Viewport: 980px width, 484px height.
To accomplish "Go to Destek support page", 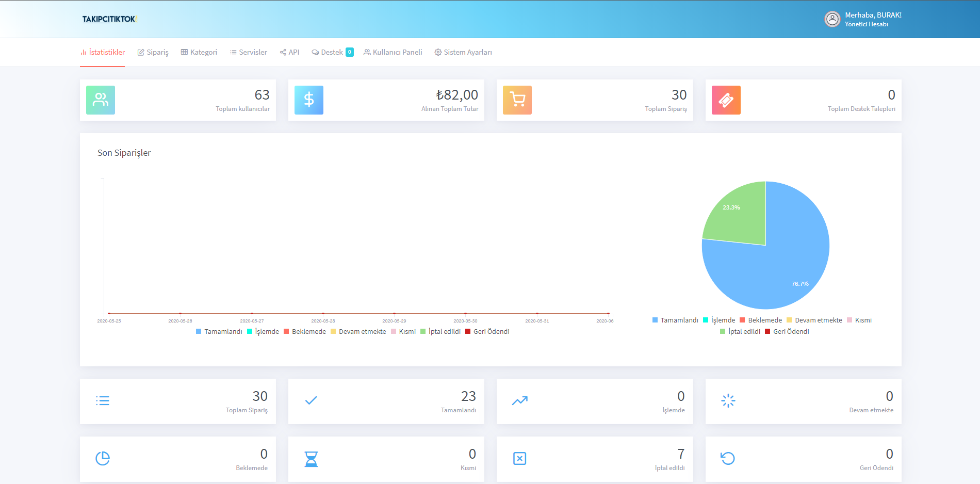I will click(333, 52).
